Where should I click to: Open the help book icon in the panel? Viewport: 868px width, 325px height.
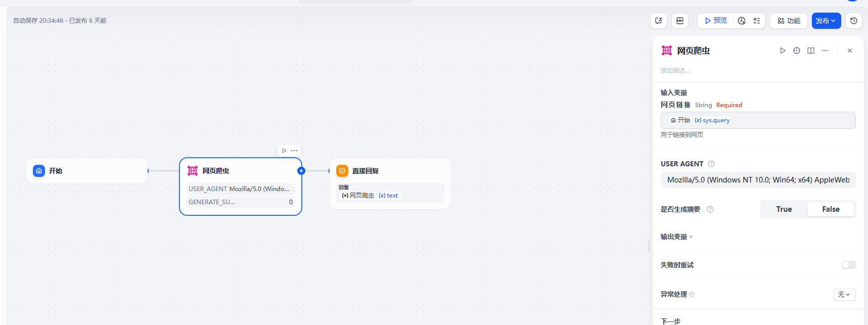tap(811, 51)
